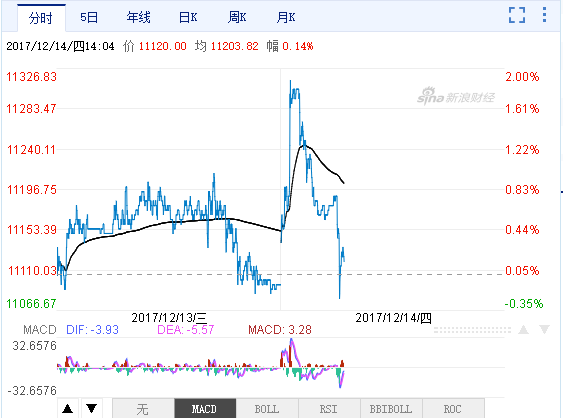Image resolution: width=563 pixels, height=418 pixels.
Task: Click the 2017/12/14/四14:04 timestamp
Action: coord(60,46)
